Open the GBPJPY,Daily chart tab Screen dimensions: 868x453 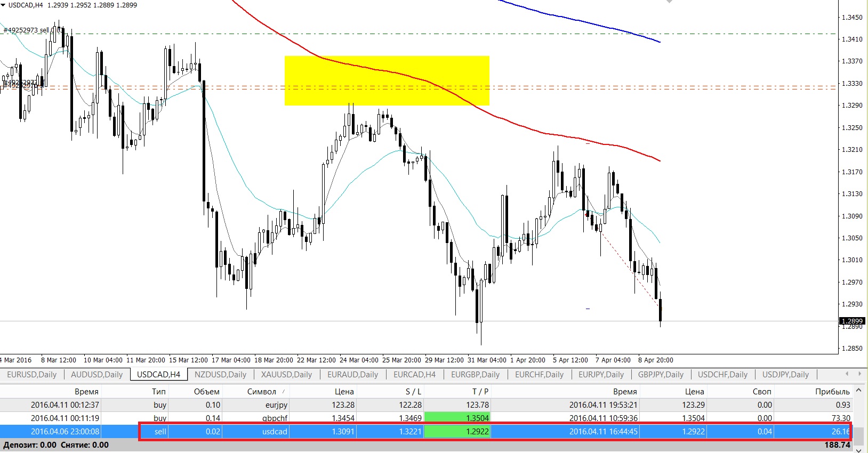(x=661, y=375)
